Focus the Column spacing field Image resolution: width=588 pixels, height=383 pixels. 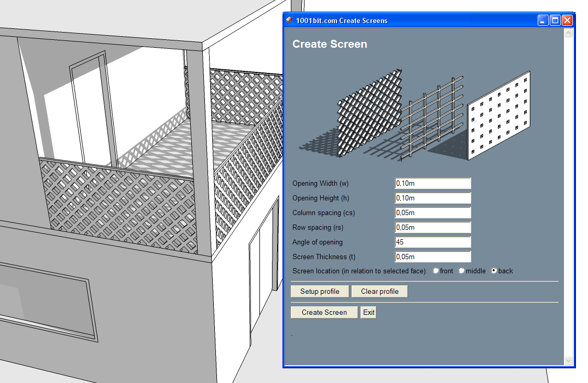click(433, 212)
